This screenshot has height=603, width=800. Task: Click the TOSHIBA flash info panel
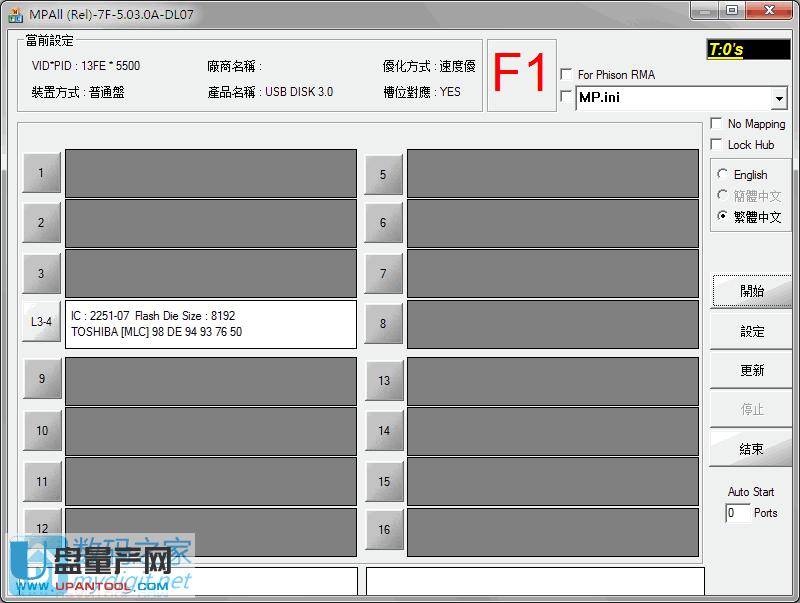coord(210,324)
